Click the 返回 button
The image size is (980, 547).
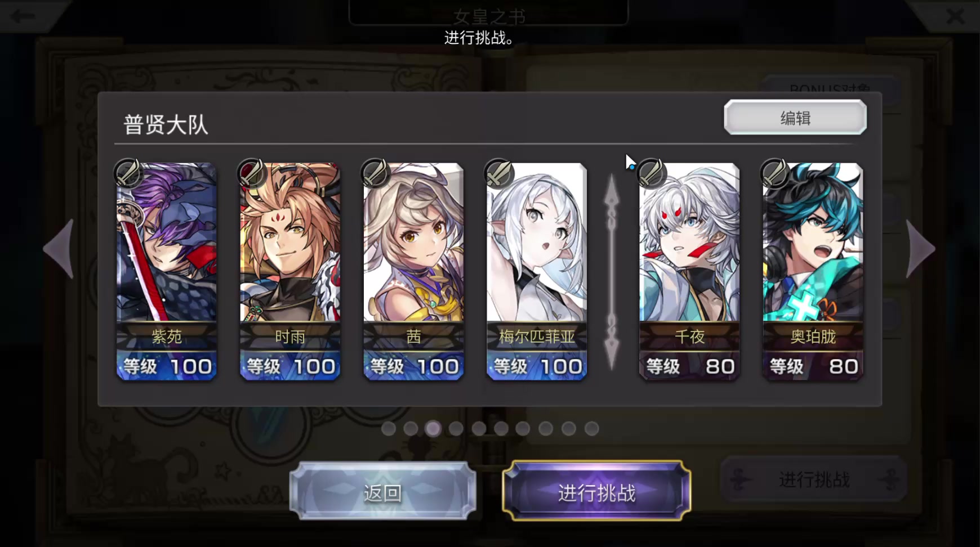(x=383, y=491)
